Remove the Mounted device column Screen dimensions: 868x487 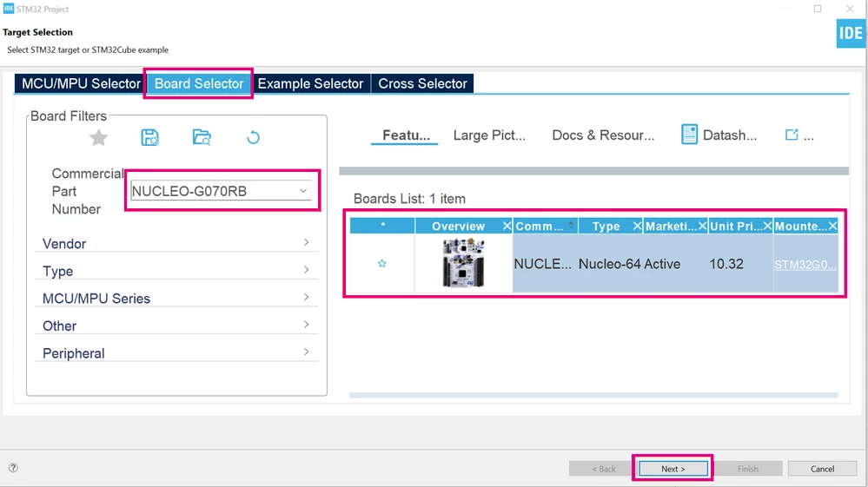[832, 226]
